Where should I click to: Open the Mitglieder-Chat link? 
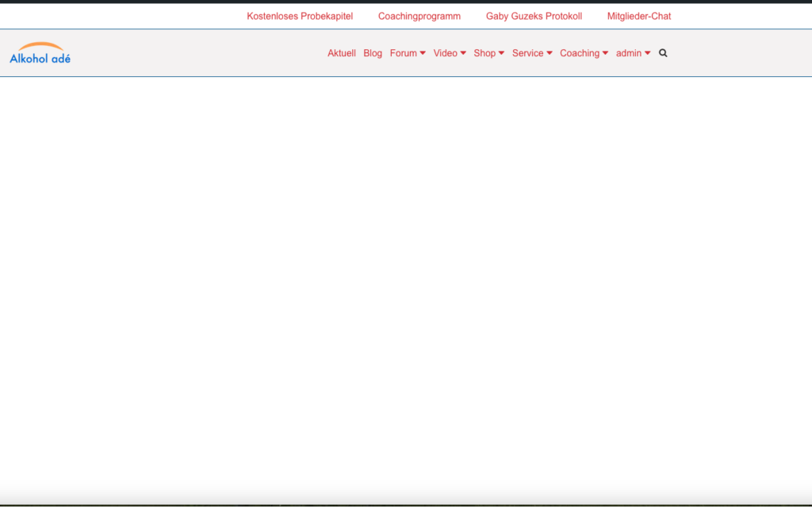[x=638, y=16]
